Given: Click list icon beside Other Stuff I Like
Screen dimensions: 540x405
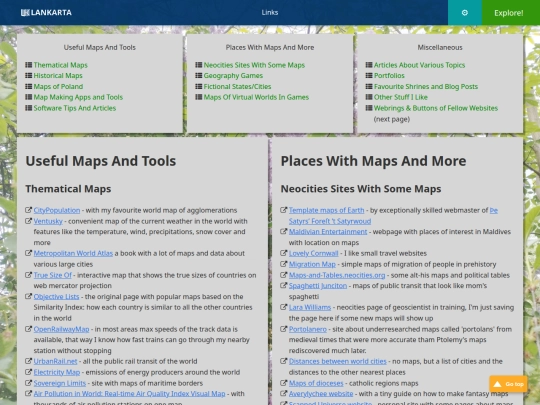Looking at the screenshot, I should click(369, 97).
